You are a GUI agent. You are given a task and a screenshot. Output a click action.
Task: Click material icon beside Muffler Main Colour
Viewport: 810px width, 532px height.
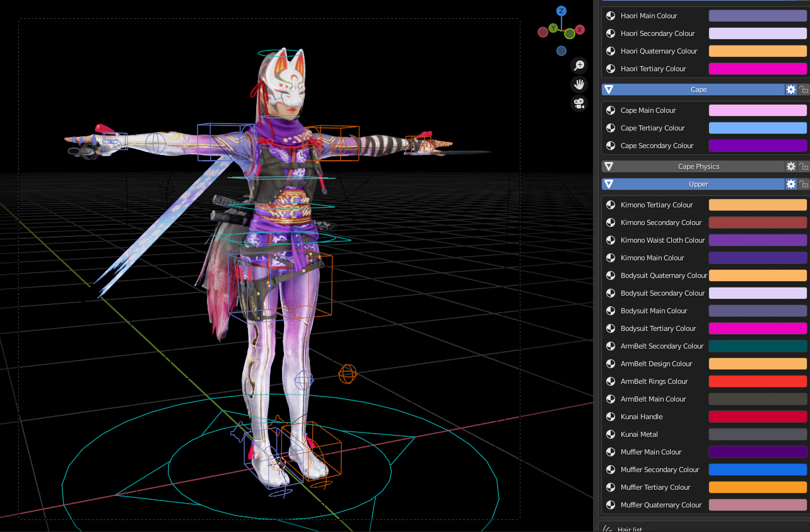(x=611, y=452)
